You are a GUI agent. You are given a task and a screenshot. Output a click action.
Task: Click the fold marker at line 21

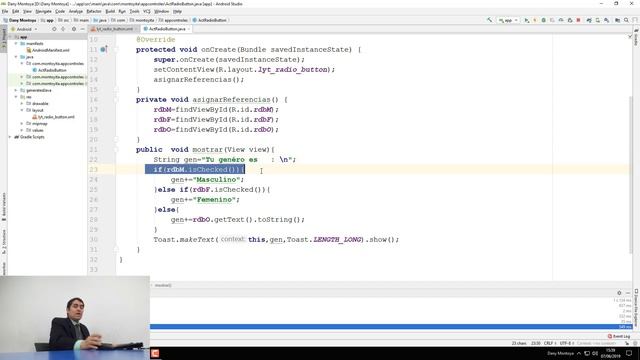pyautogui.click(x=116, y=149)
